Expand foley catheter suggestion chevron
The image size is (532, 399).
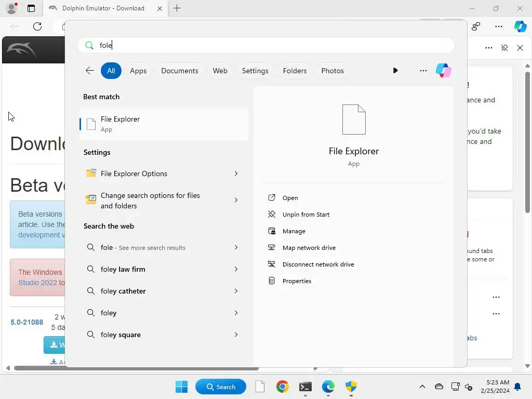click(x=236, y=291)
